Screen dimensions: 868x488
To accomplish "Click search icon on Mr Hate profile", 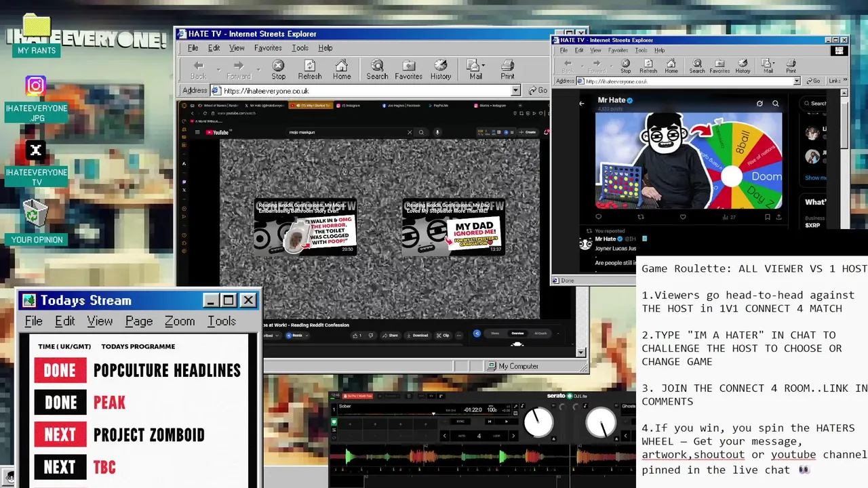I will 776,103.
